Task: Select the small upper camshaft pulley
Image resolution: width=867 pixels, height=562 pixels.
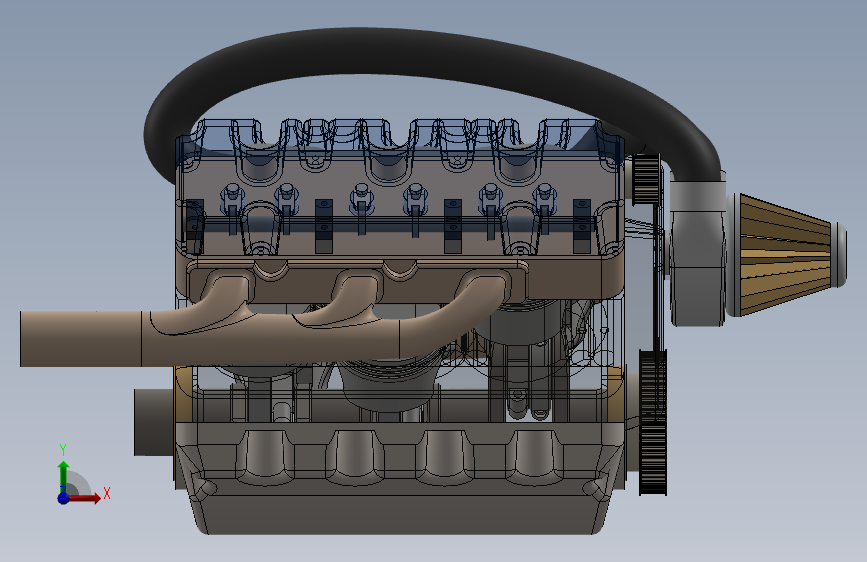Action: [x=646, y=179]
